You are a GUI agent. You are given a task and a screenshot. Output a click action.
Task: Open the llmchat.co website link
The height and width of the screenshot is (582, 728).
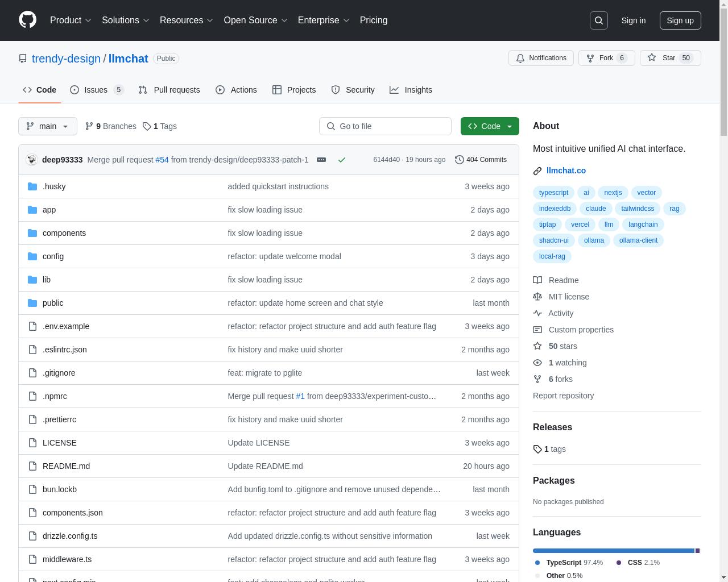[566, 171]
